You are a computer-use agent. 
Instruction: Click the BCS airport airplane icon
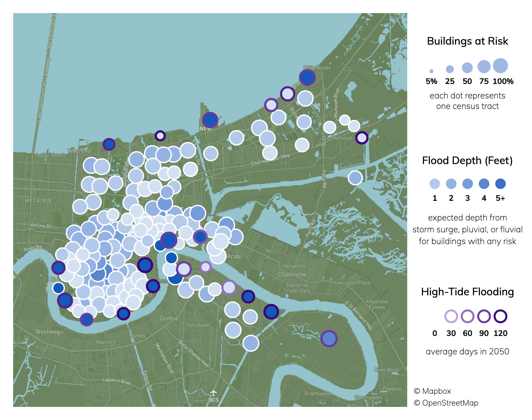tap(213, 392)
